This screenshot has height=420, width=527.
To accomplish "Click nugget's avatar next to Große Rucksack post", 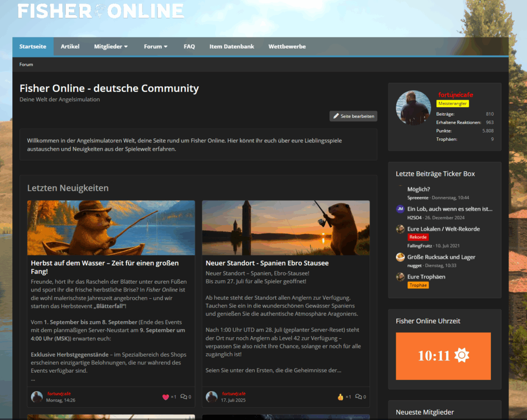I will [x=400, y=257].
